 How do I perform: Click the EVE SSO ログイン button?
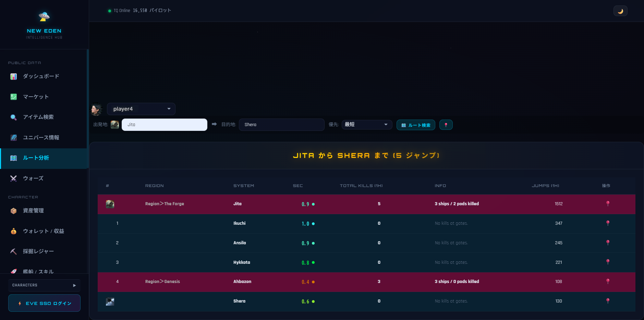tap(44, 303)
